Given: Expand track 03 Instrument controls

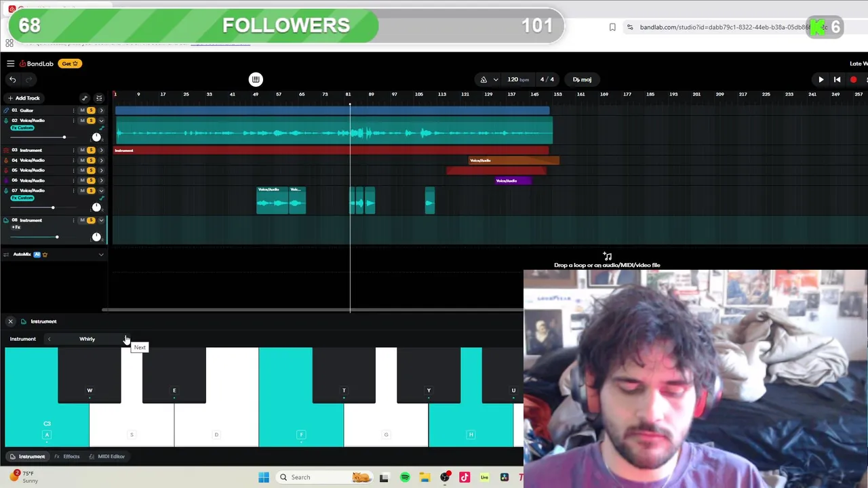Looking at the screenshot, I should click(x=101, y=150).
